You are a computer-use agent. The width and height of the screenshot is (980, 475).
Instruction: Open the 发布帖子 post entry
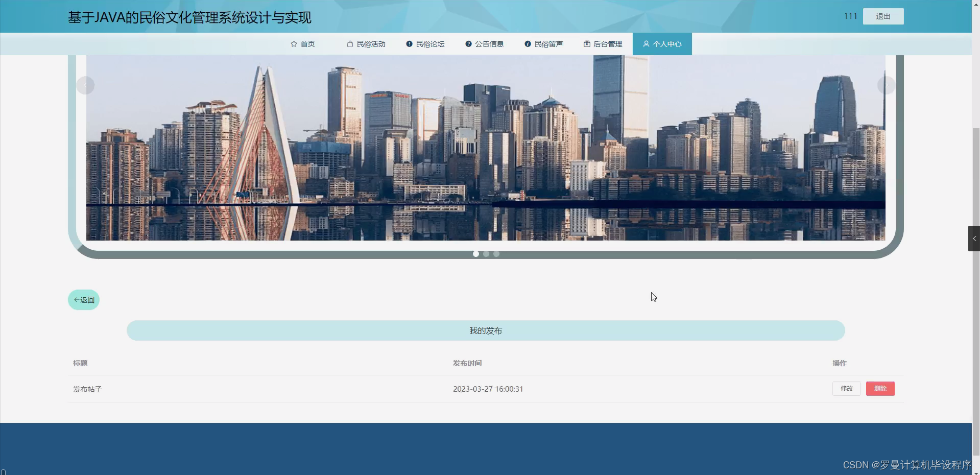click(87, 389)
